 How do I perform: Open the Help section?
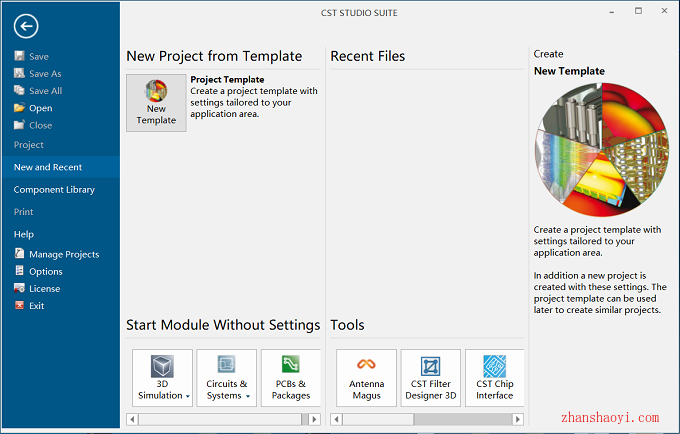coord(24,234)
